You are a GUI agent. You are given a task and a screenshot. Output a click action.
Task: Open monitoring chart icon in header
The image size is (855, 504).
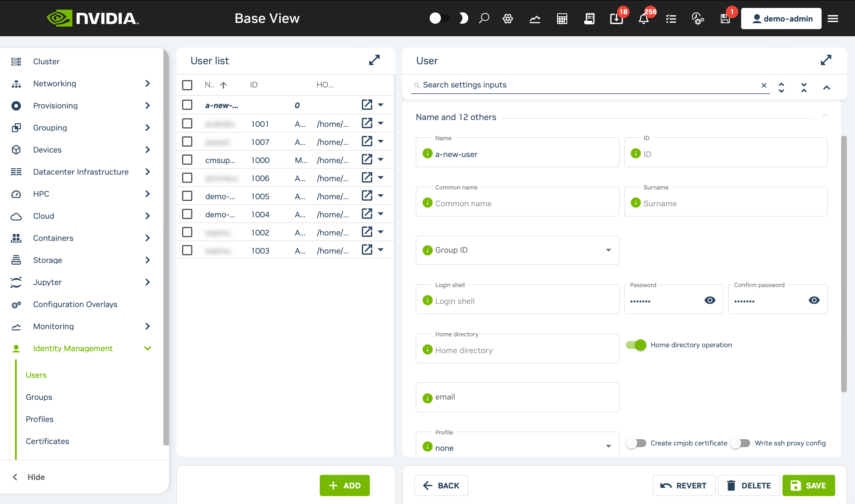tap(535, 19)
